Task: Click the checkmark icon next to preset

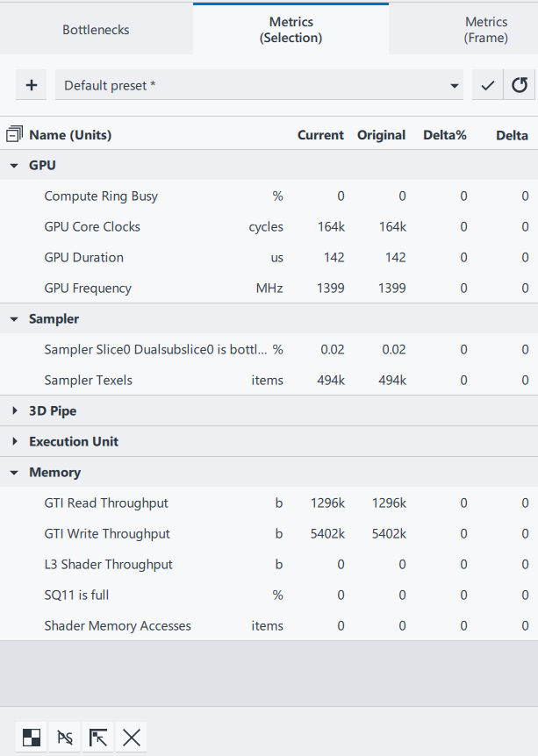Action: click(x=488, y=85)
